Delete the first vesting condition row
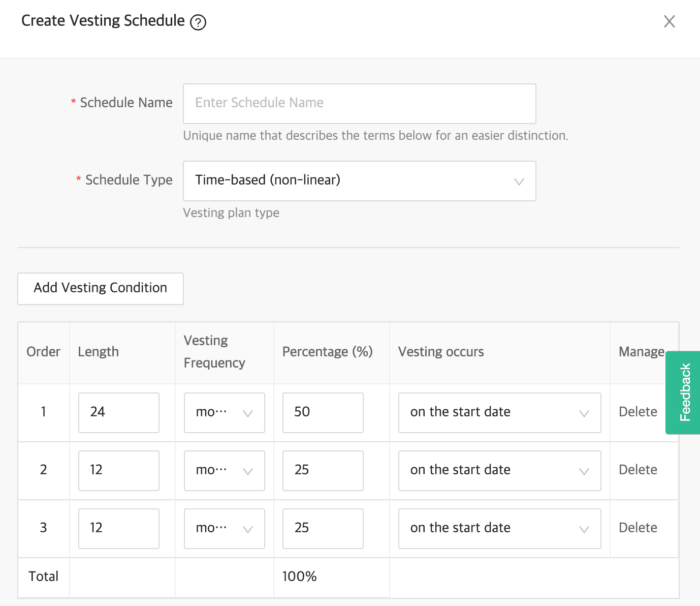700x606 pixels. [x=638, y=412]
